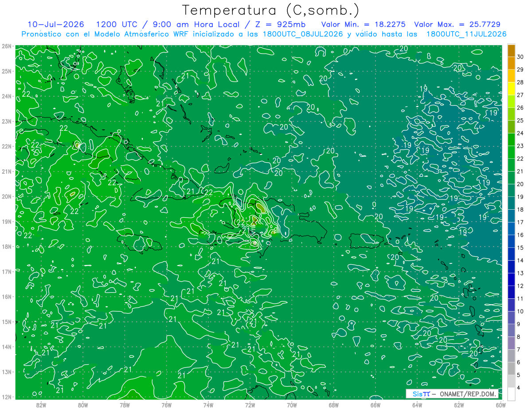Click the '18N' latitude label
Screen dimensions: 532x411
click(x=7, y=247)
